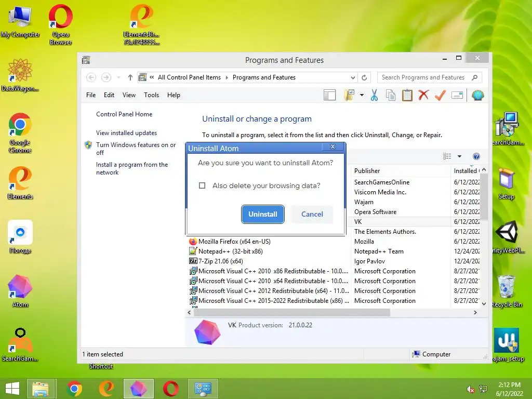Open Setup icon on right desktop edge

click(506, 183)
